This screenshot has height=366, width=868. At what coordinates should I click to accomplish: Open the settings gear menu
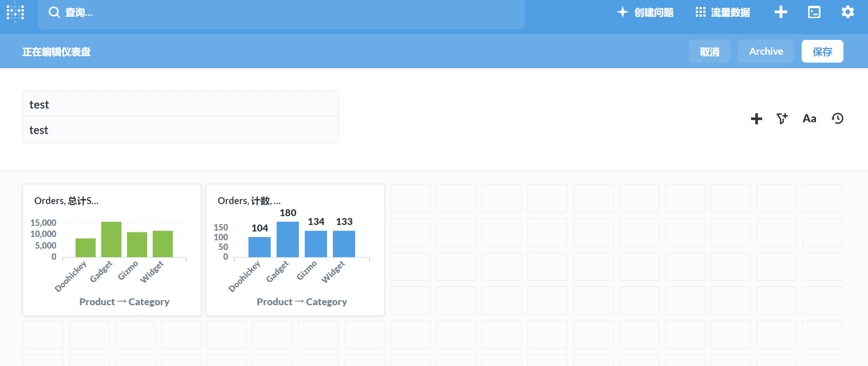coord(848,12)
